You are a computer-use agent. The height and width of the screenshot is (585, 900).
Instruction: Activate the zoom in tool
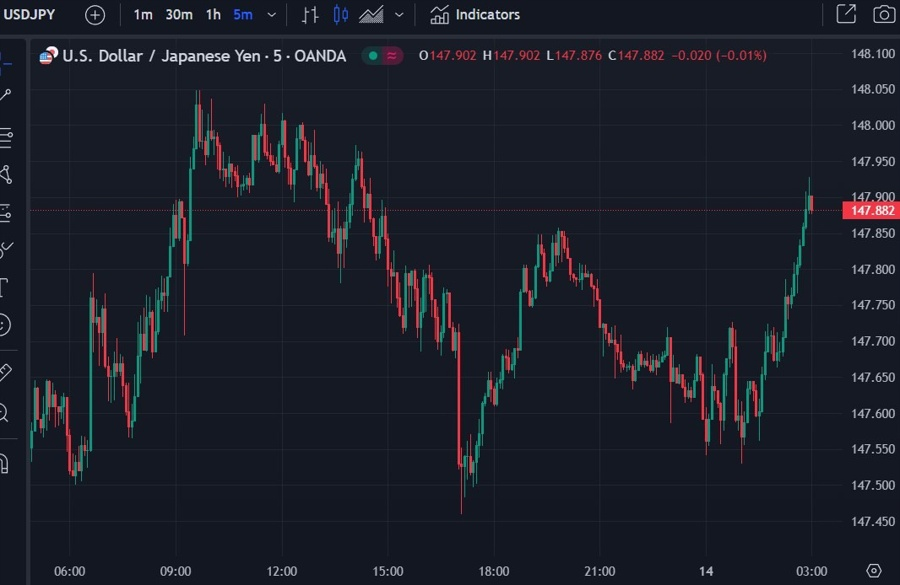pyautogui.click(x=4, y=413)
